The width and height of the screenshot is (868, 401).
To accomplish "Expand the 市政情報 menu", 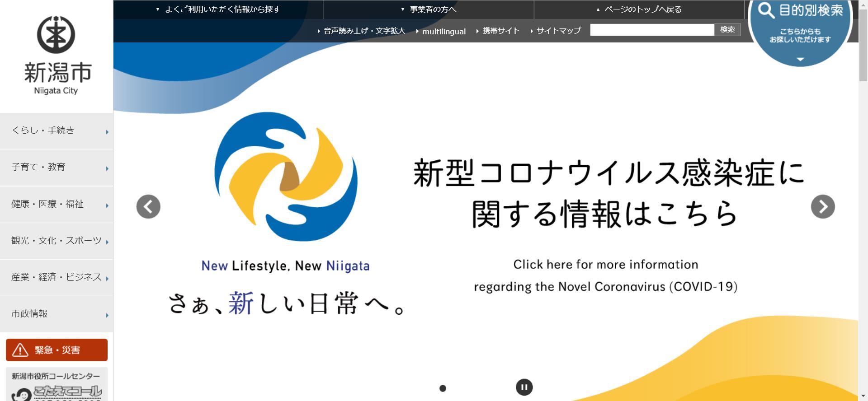I will (57, 314).
